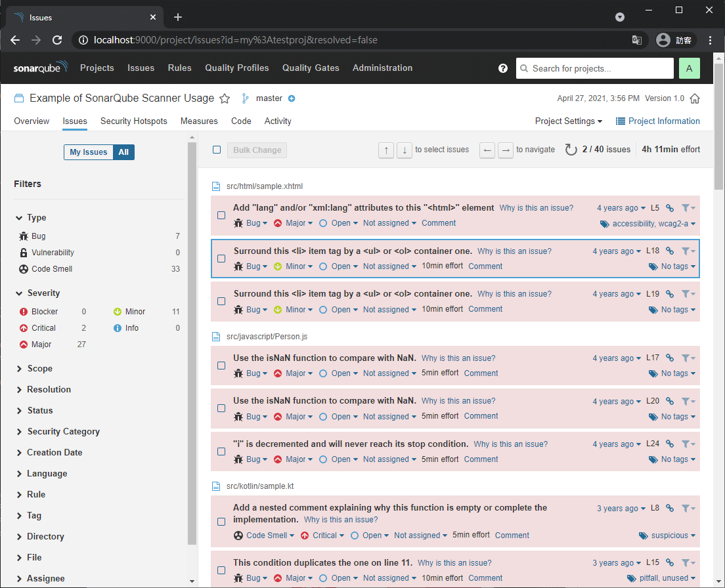Copy permalink icon for the L24 issue
The width and height of the screenshot is (725, 588).
(670, 444)
